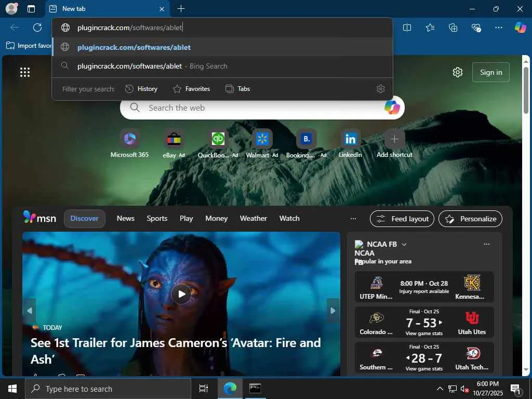Open the UTEP vs Kennesaw game card
The image size is (532, 399).
[x=424, y=287]
